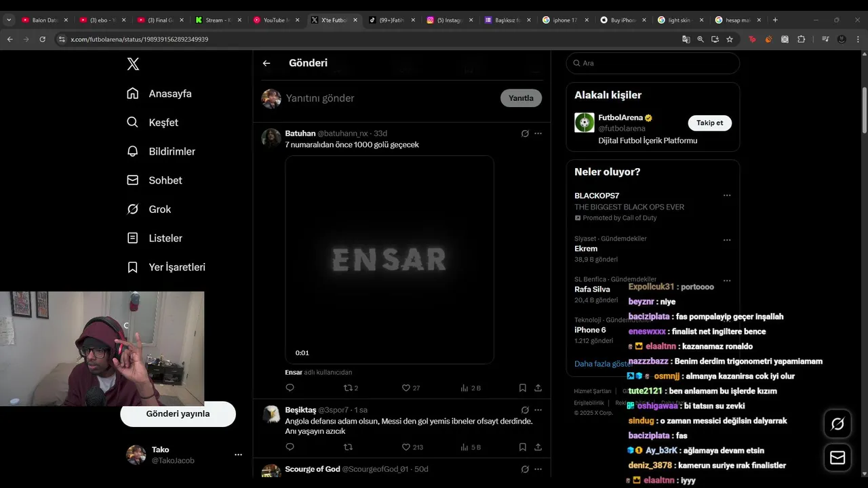Screen dimensions: 868x488
Task: Open Chrome extensions puzzle icon
Action: coord(801,39)
